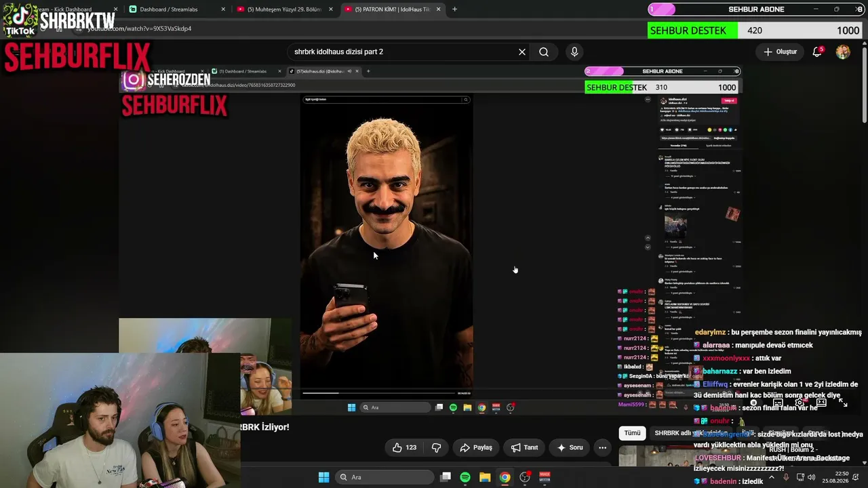Click the Tanıt promote button
The image size is (868, 488).
point(524,447)
